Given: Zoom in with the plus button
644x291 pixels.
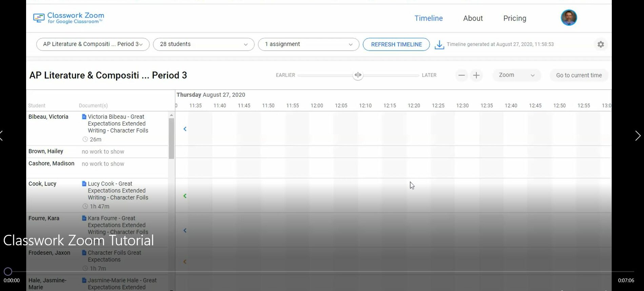Looking at the screenshot, I should 476,75.
